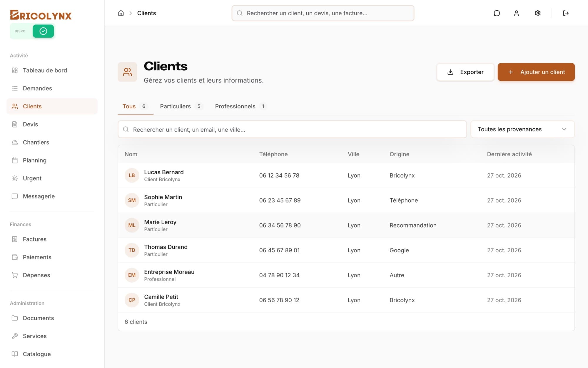The width and height of the screenshot is (588, 368).
Task: Click the Recommandation origin cell
Action: [413, 225]
